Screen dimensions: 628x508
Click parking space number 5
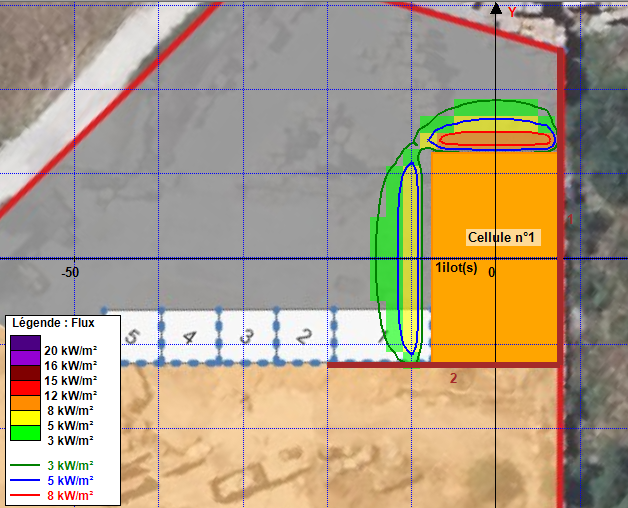133,335
